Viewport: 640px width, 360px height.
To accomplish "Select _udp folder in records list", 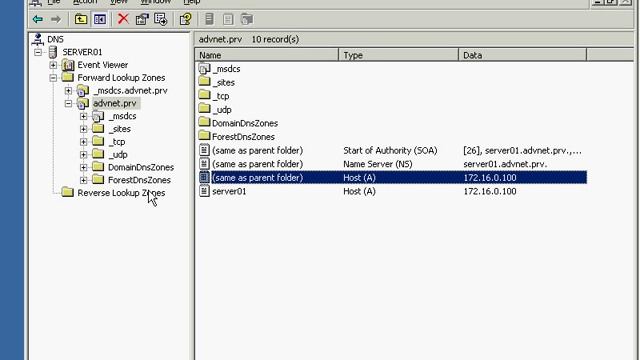I will 222,110.
